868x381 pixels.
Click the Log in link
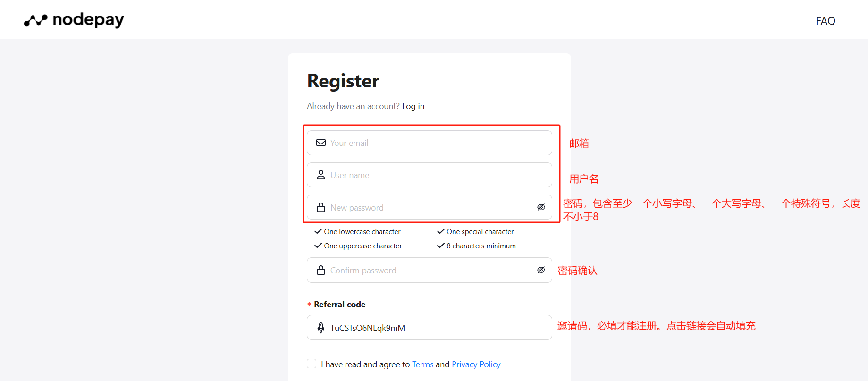tap(413, 106)
